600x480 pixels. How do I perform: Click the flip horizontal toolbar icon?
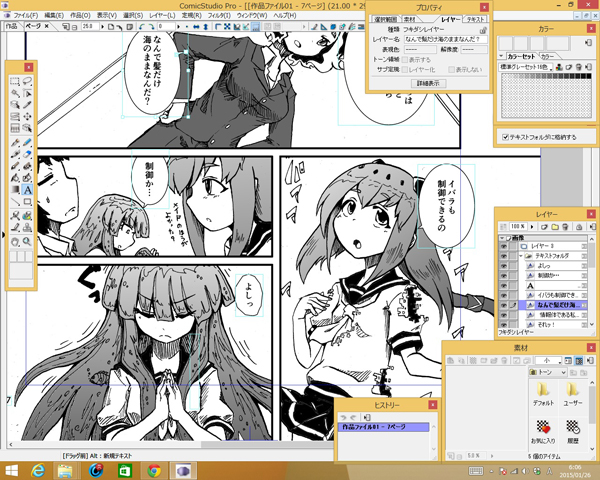coord(197,27)
